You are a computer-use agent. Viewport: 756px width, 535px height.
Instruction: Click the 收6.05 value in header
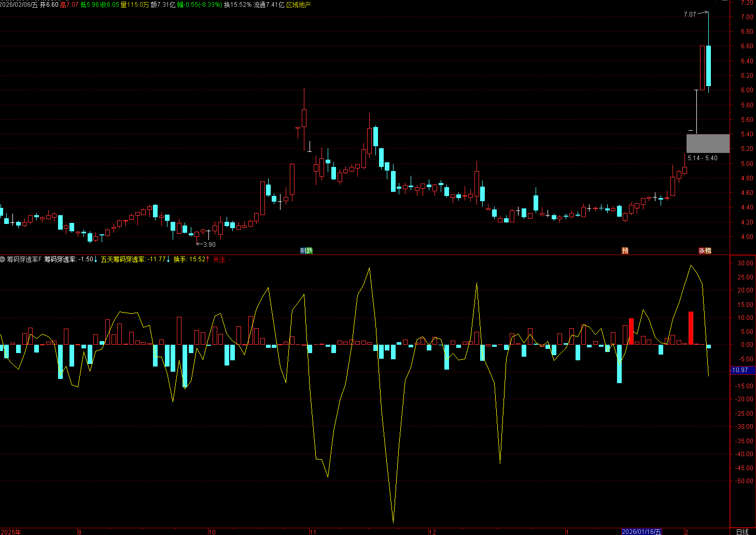(110, 5)
